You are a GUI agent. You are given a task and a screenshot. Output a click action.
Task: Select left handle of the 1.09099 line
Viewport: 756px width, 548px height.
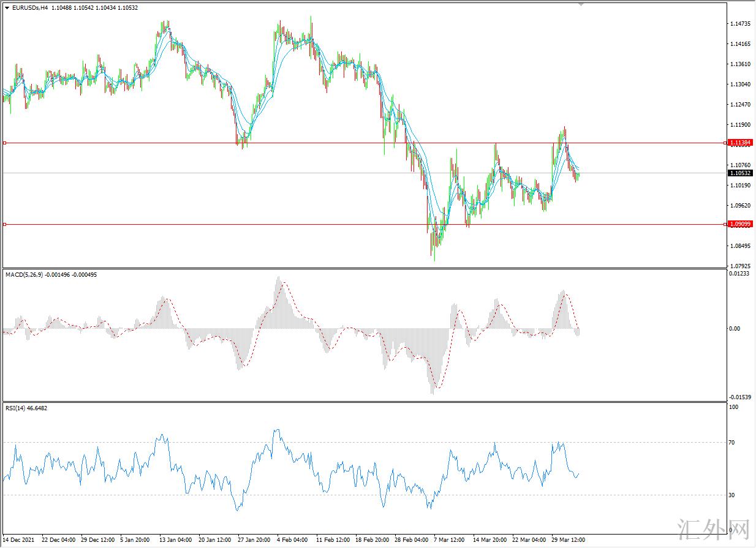tap(5, 225)
